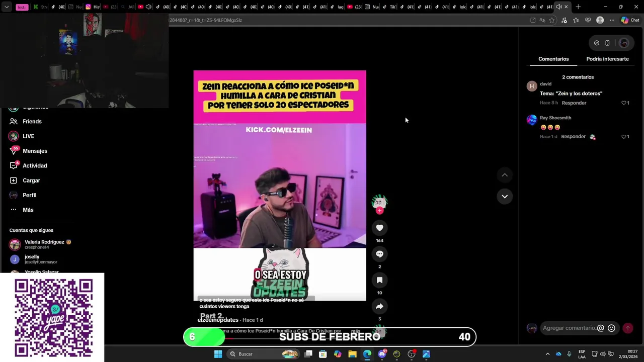Image resolution: width=644 pixels, height=362 pixels.
Task: Add this page to browser favorites star
Action: 552,20
